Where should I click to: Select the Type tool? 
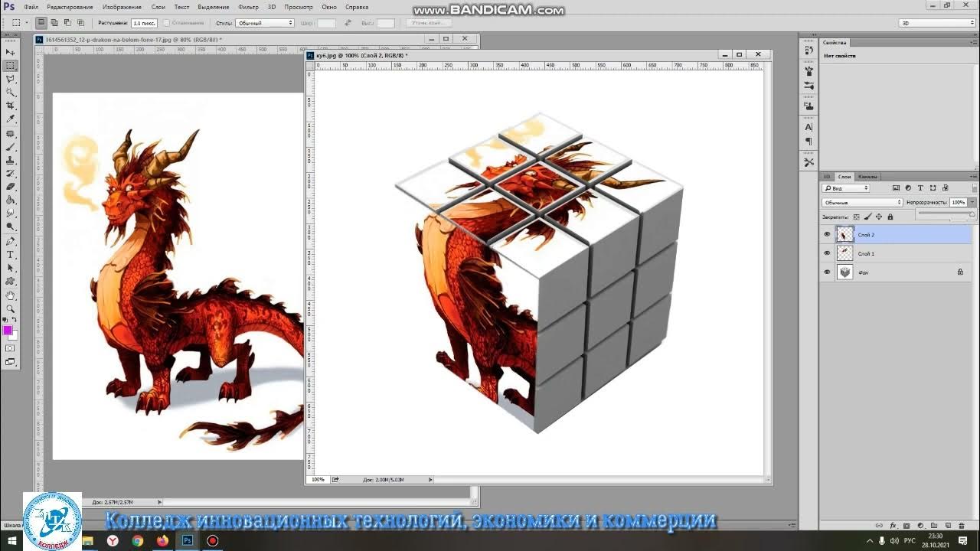pos(11,255)
